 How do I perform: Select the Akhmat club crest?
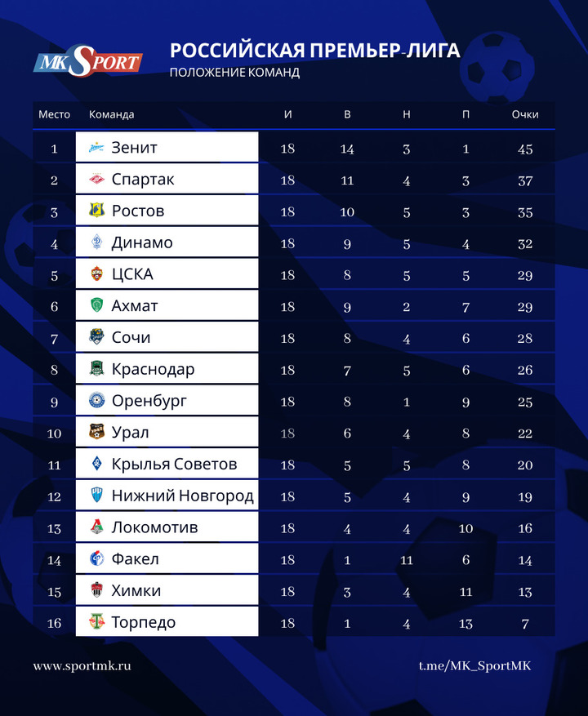pos(97,305)
